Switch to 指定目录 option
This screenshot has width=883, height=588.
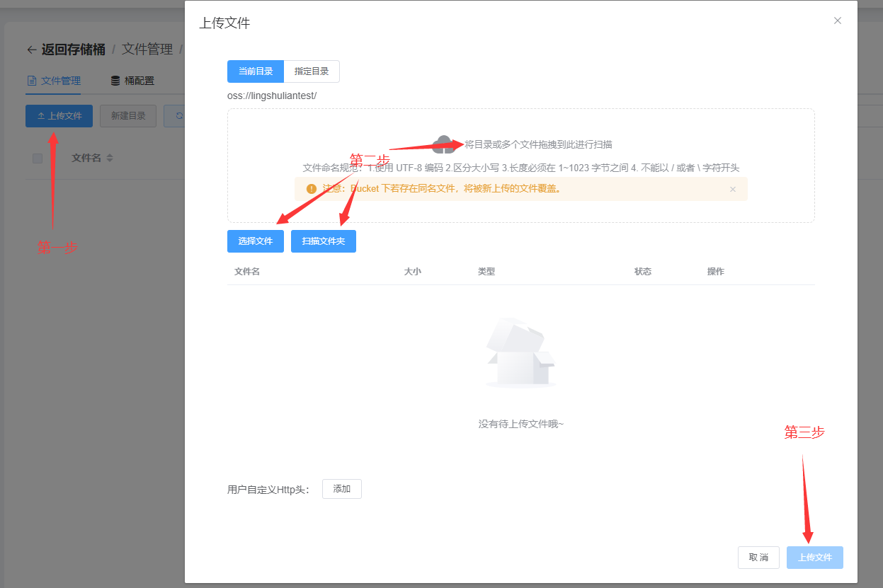pyautogui.click(x=312, y=71)
